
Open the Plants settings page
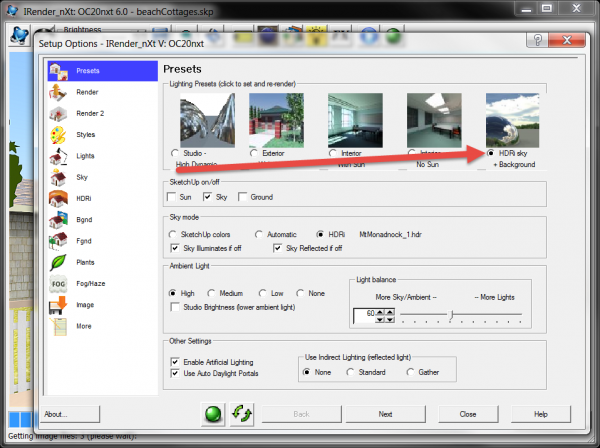[x=85, y=261]
